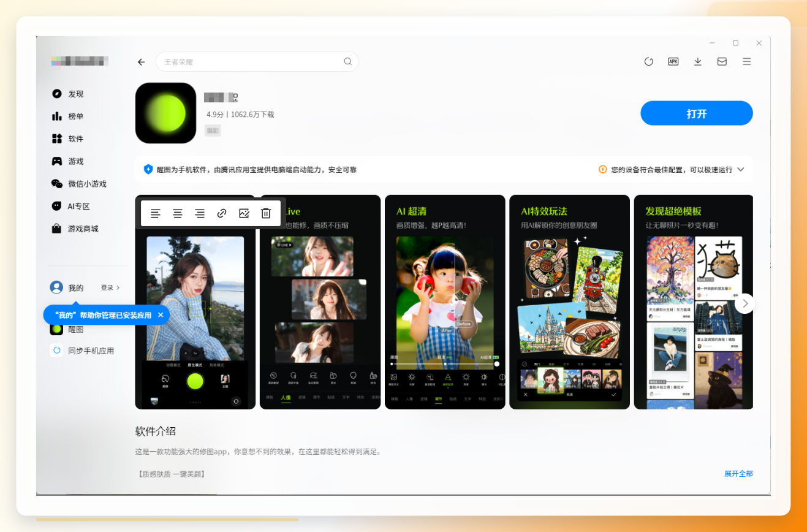Expand the device configuration chevron

coord(741,169)
